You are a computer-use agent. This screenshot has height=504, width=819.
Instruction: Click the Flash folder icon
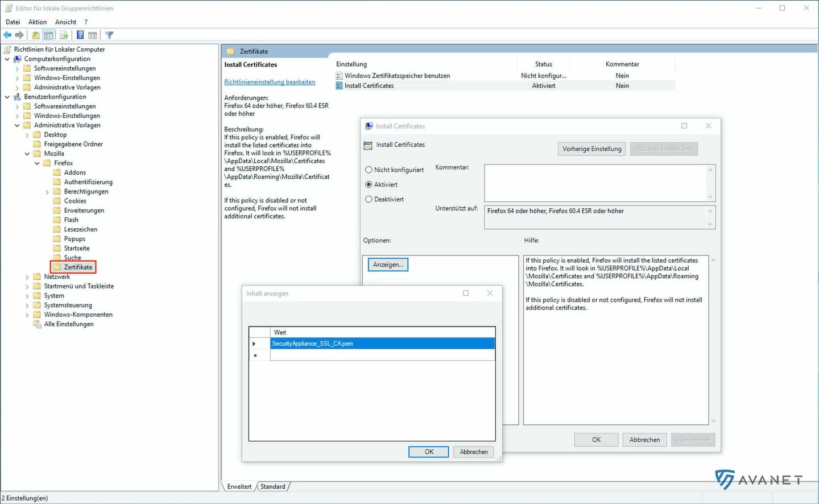(57, 220)
